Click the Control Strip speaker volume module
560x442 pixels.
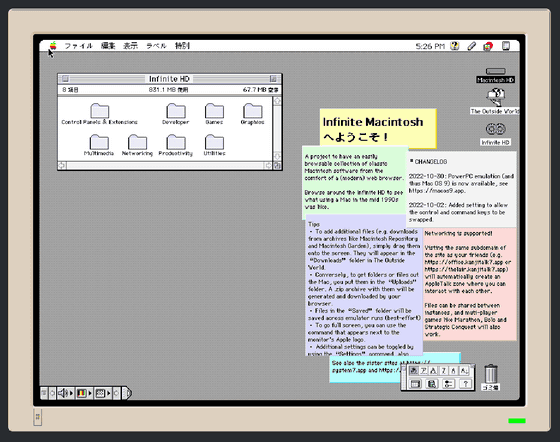tap(63, 393)
